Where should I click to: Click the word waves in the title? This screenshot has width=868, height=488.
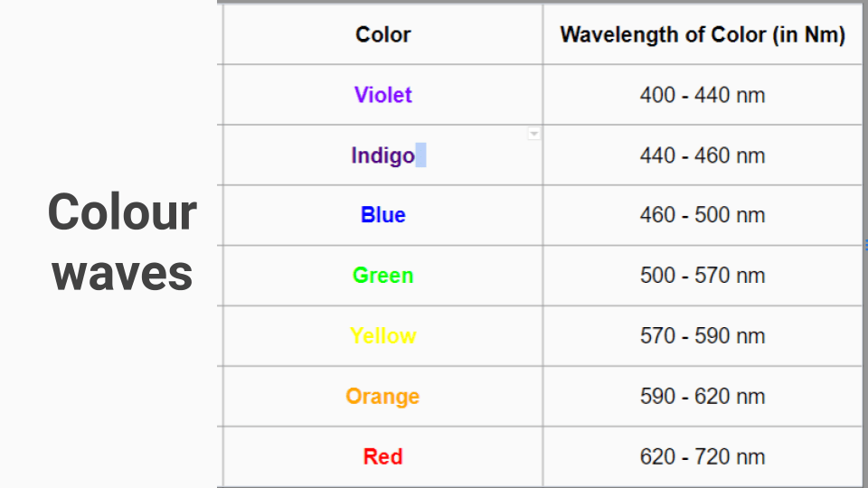point(122,273)
